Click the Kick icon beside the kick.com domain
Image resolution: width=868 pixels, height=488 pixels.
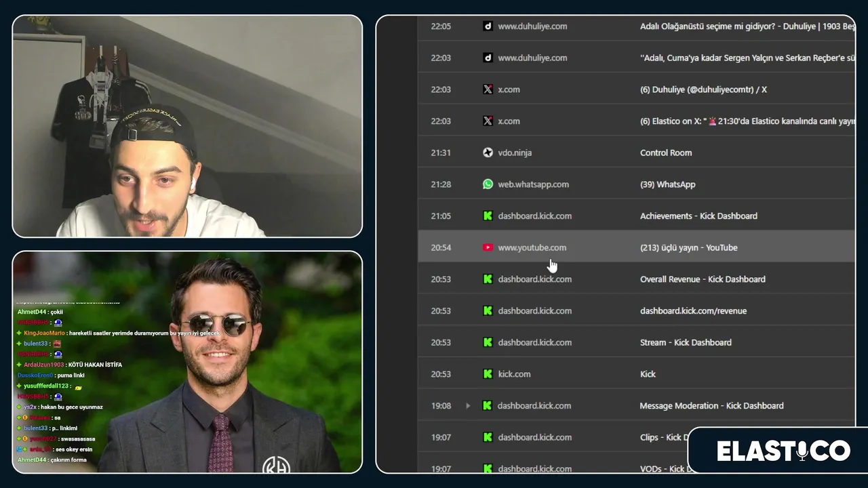488,374
